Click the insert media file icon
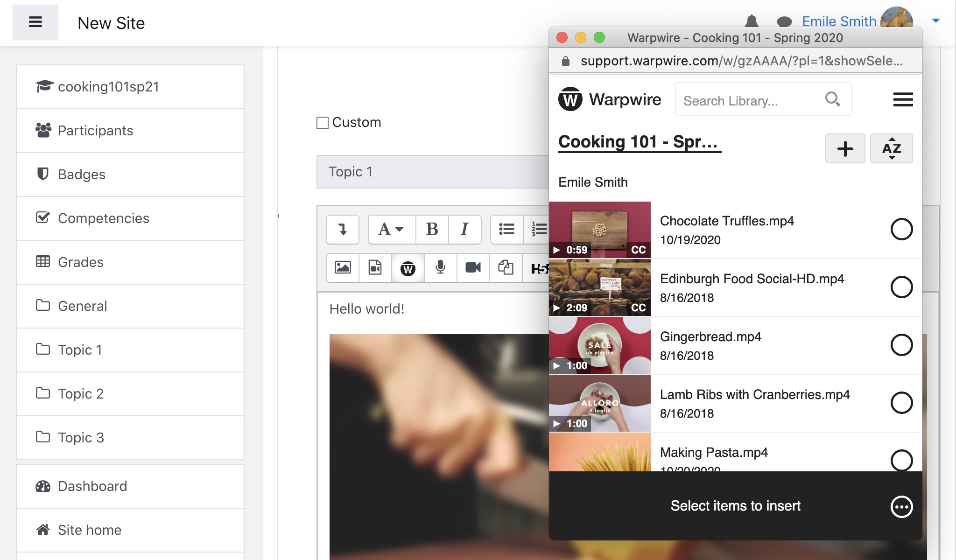This screenshot has width=956, height=560. 375,268
